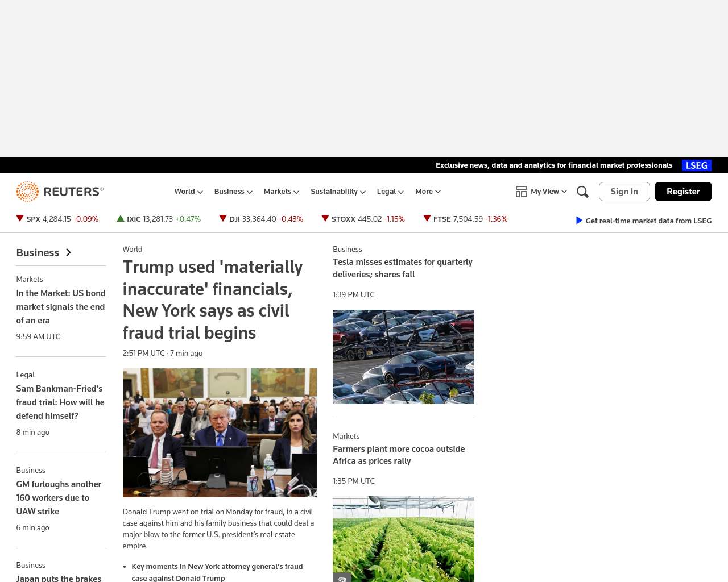Open Trump civil fraud trial headline

pyautogui.click(x=213, y=300)
